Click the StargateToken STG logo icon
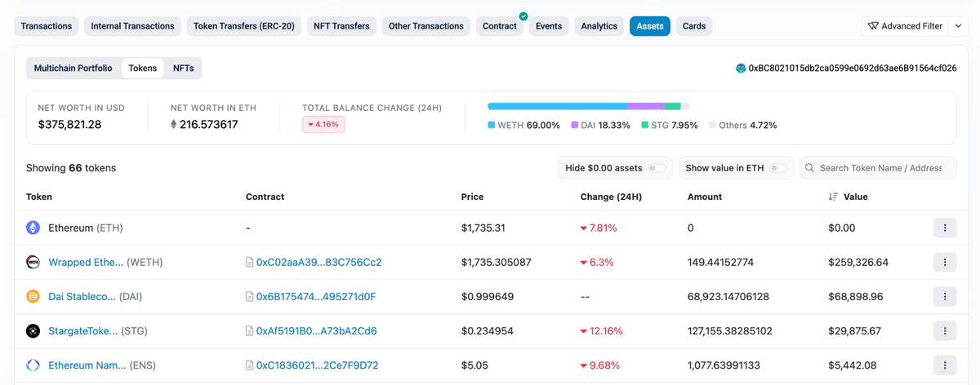 point(33,330)
